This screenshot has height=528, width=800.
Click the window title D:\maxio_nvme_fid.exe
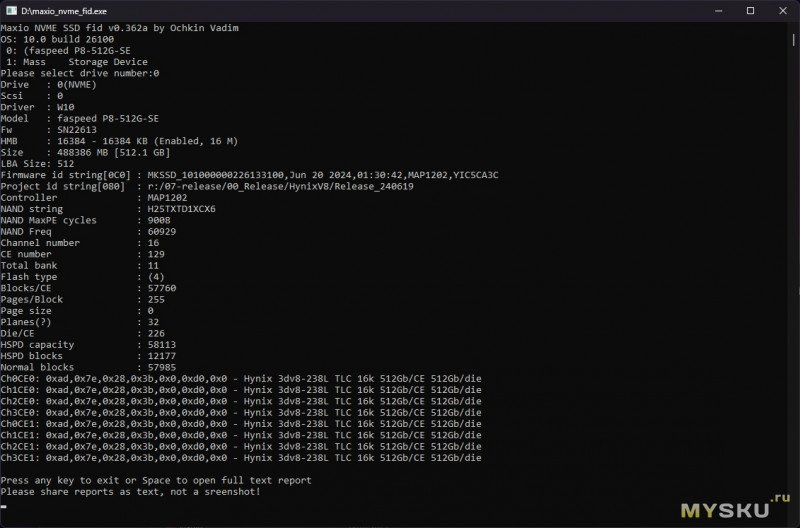pyautogui.click(x=64, y=11)
